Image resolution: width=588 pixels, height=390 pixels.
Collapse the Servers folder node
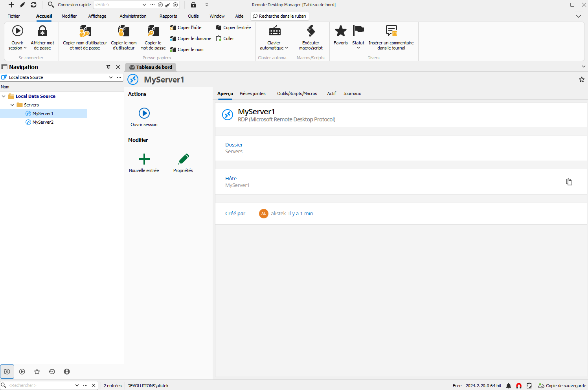pyautogui.click(x=12, y=105)
